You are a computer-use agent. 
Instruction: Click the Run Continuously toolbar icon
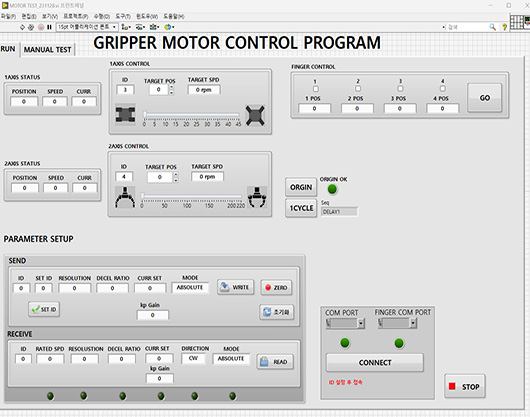pos(31,27)
